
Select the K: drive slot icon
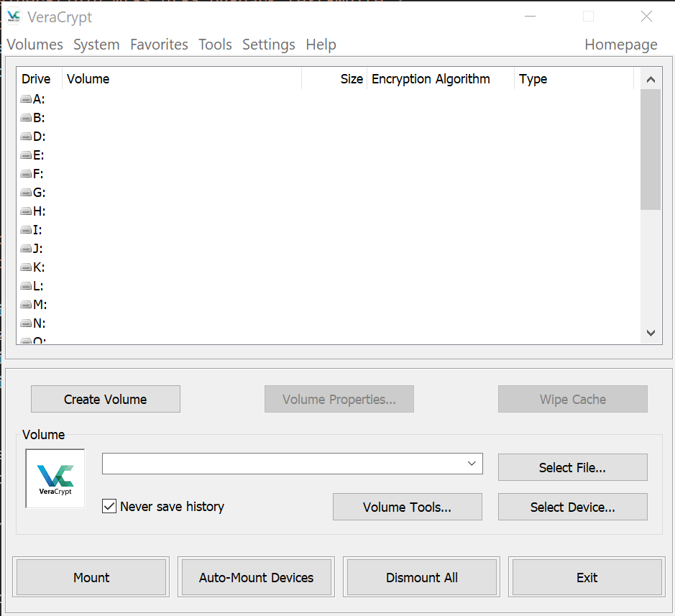[26, 267]
